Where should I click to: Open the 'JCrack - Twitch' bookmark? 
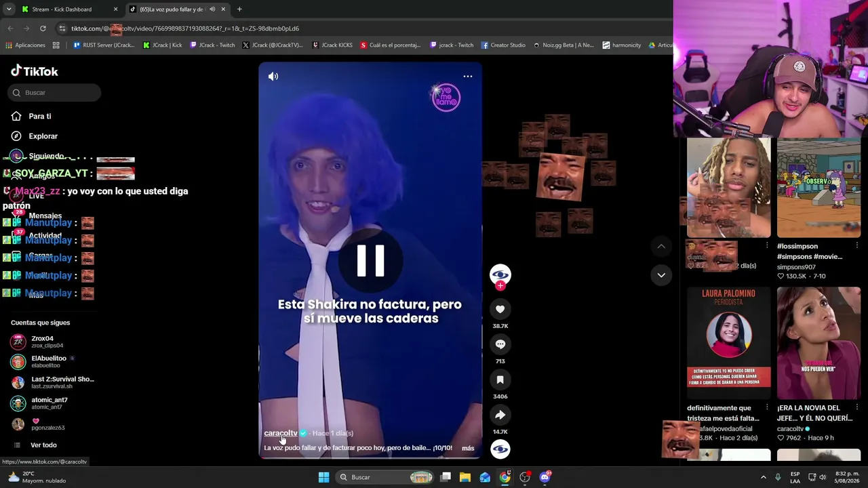coord(212,45)
